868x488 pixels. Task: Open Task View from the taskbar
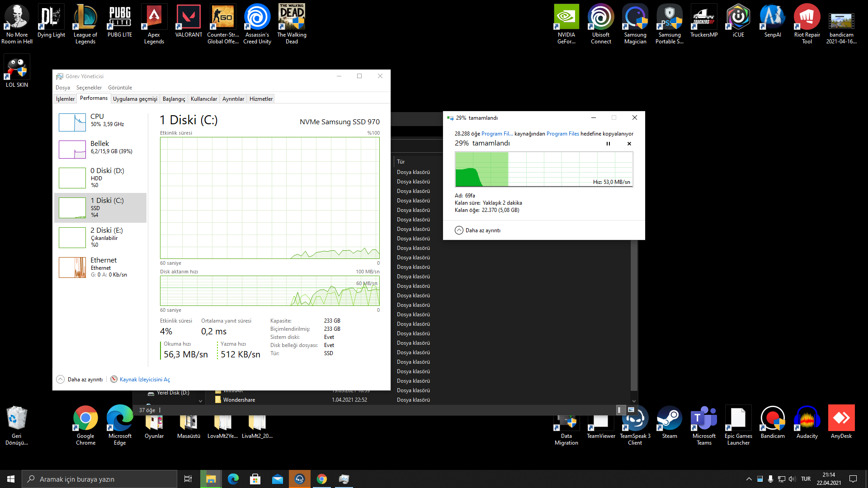(188, 479)
